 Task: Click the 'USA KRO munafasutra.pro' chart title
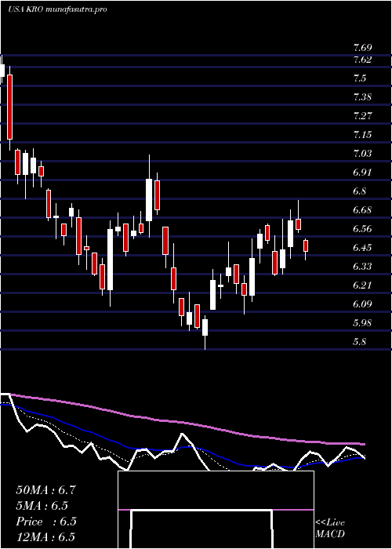(57, 9)
